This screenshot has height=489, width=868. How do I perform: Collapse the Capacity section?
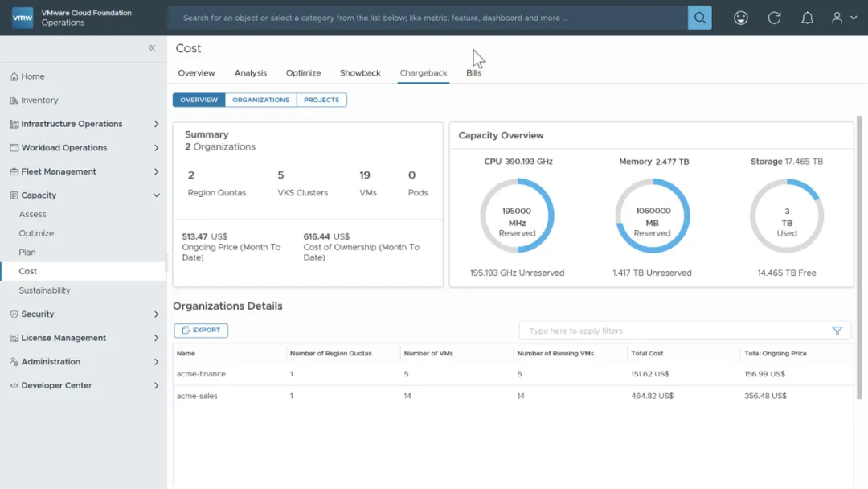156,195
